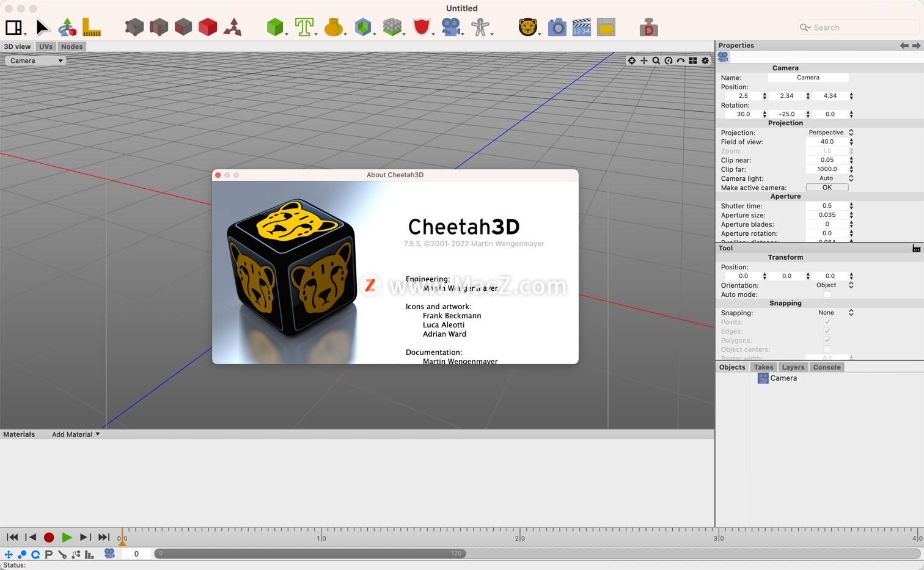Screen dimensions: 924x570
Task: Click the viewport four-pane layout icon
Action: [x=693, y=60]
